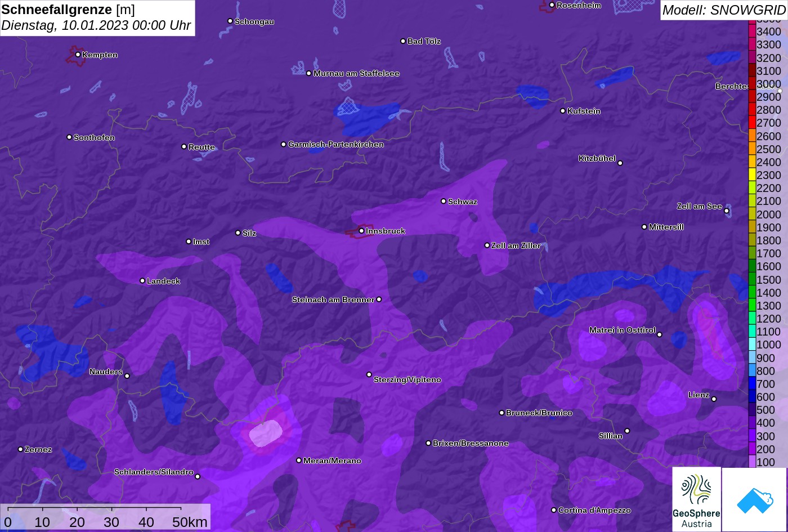The width and height of the screenshot is (788, 532).
Task: Pick the 100 m legend color swatch
Action: [752, 462]
